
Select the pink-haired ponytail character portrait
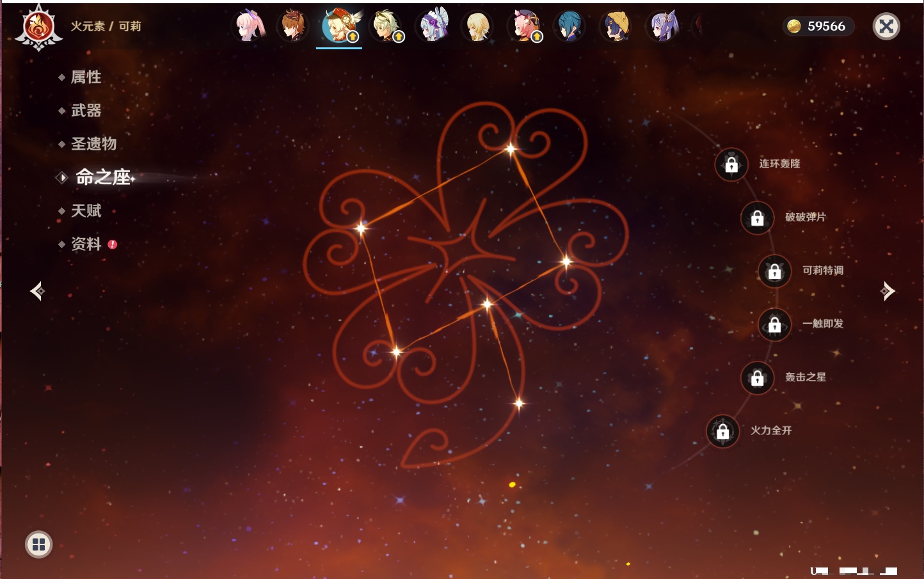(249, 26)
